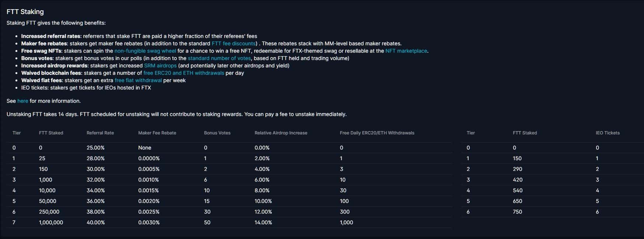Select the 1,000,000 FTT Staked cell
Viewport: 644px width, 239px height.
(x=51, y=222)
